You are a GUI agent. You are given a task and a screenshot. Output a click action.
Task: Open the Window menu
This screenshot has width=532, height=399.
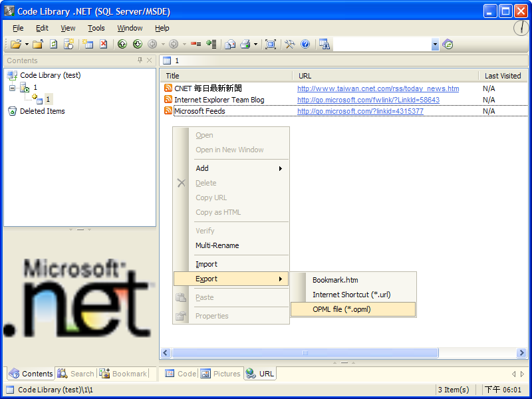pos(130,28)
